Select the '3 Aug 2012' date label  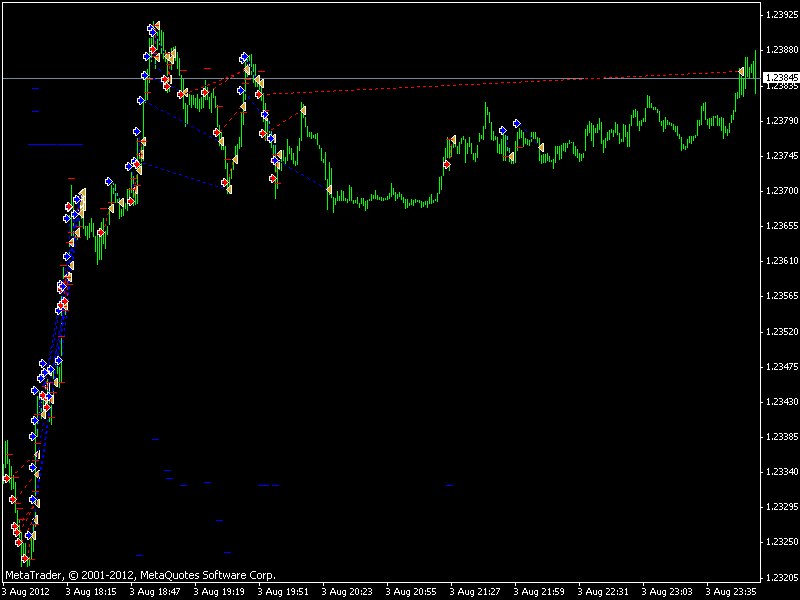click(x=26, y=592)
